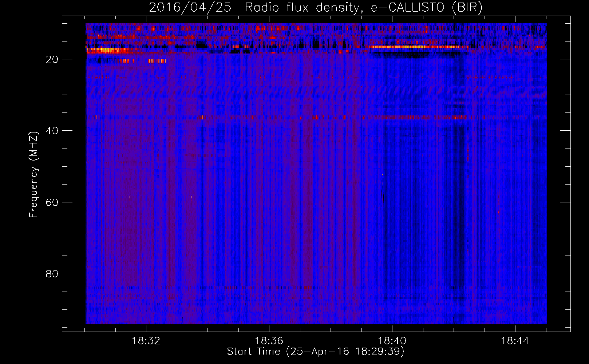Click the '18:44' time tick label
This screenshot has width=589, height=364.
click(515, 341)
